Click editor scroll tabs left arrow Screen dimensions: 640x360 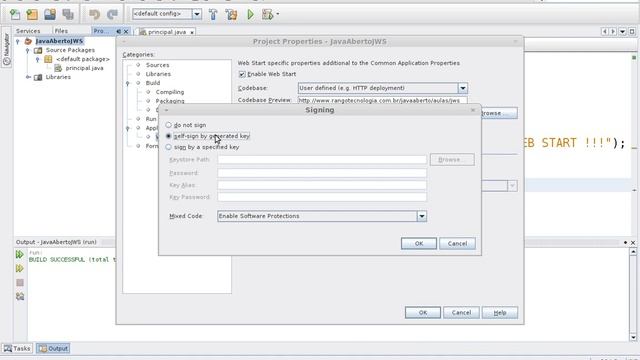coord(604,31)
